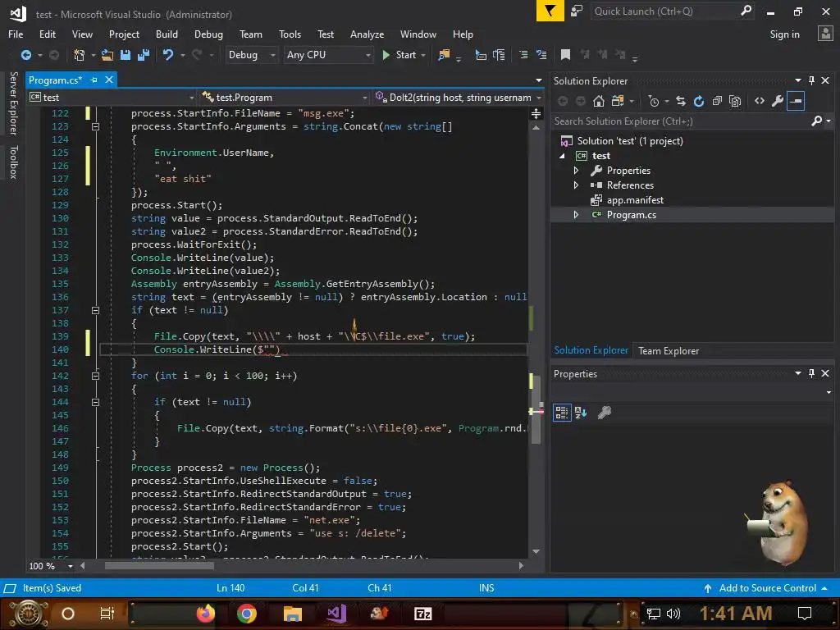Toggle Auto Hide pin on Properties panel
The image size is (840, 630).
(811, 373)
